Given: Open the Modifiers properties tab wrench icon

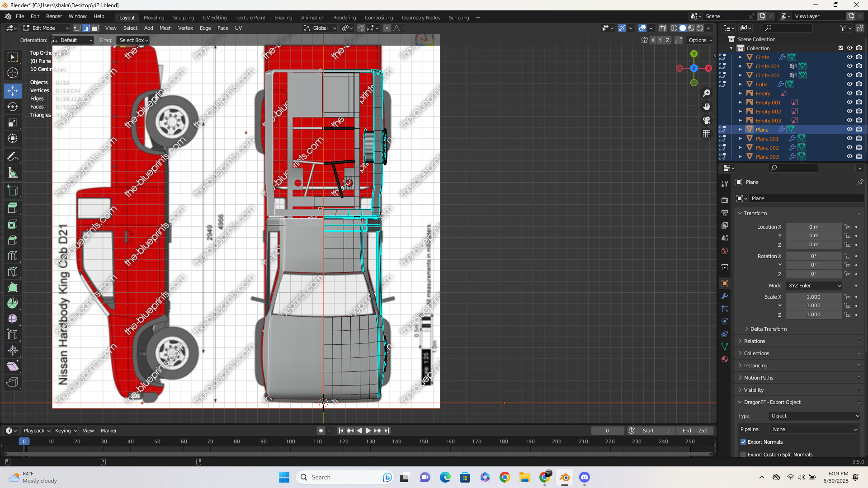Looking at the screenshot, I should pos(725,296).
